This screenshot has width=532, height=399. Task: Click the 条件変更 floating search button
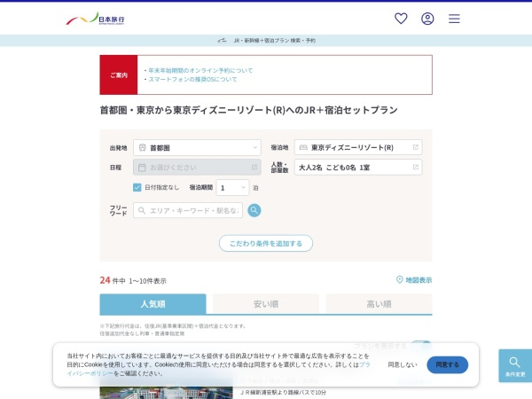[x=515, y=365]
